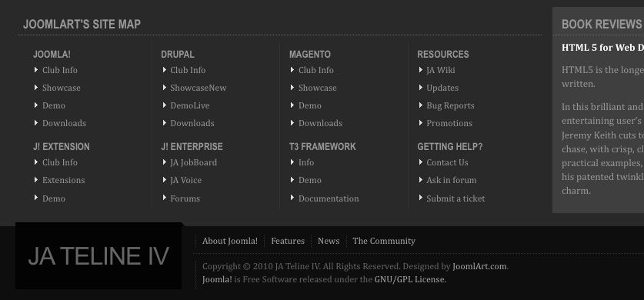This screenshot has width=644, height=300.
Task: Click arrow bullet next to Bug Reports
Action: coord(421,105)
